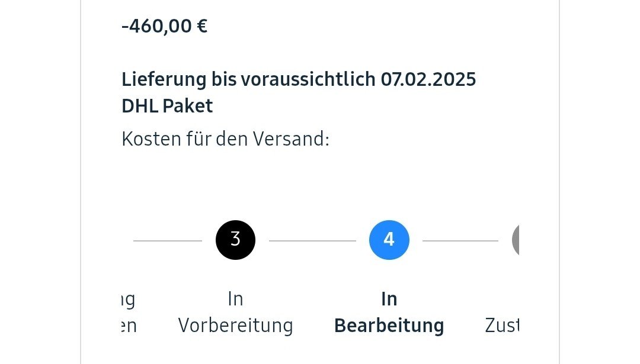Screen dimensions: 640x364
Task: Click the word "Bearbeitung" under step 4
Action: coord(389,326)
